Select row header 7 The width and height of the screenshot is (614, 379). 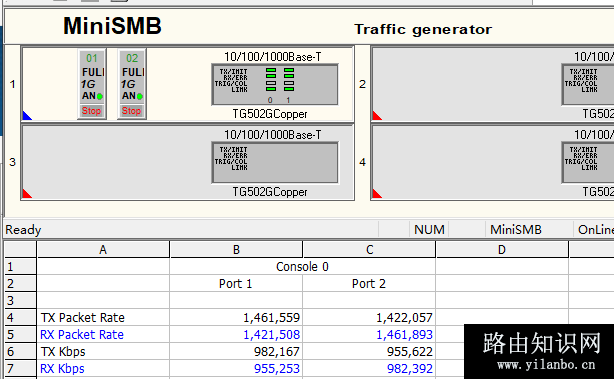[x=20, y=368]
